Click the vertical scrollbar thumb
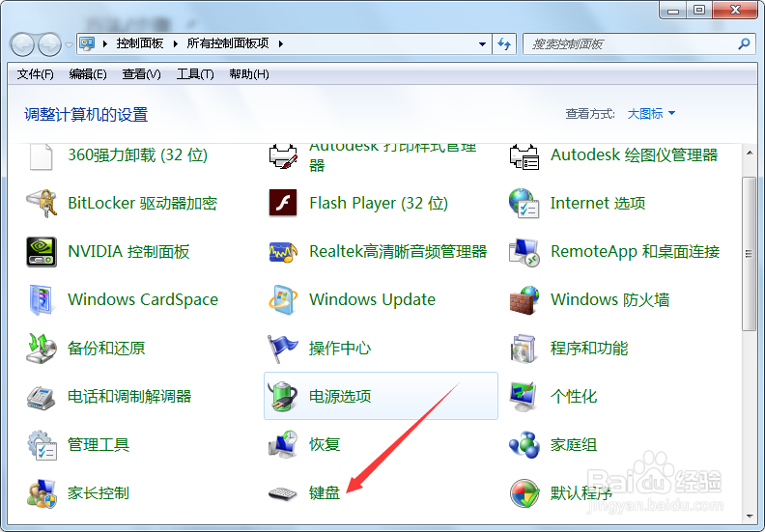Viewport: 765px width, 532px height. 749,254
